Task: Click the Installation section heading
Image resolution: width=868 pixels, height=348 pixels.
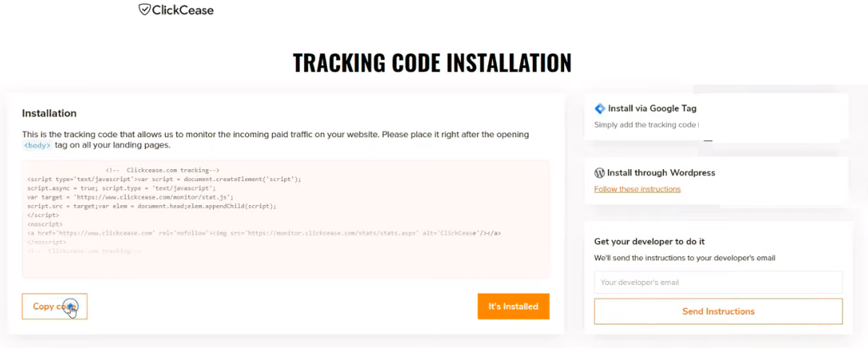Action: tap(49, 113)
